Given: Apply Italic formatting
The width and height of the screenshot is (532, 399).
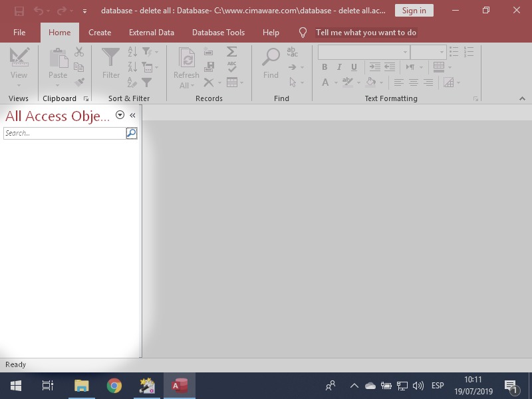Looking at the screenshot, I should pyautogui.click(x=340, y=67).
